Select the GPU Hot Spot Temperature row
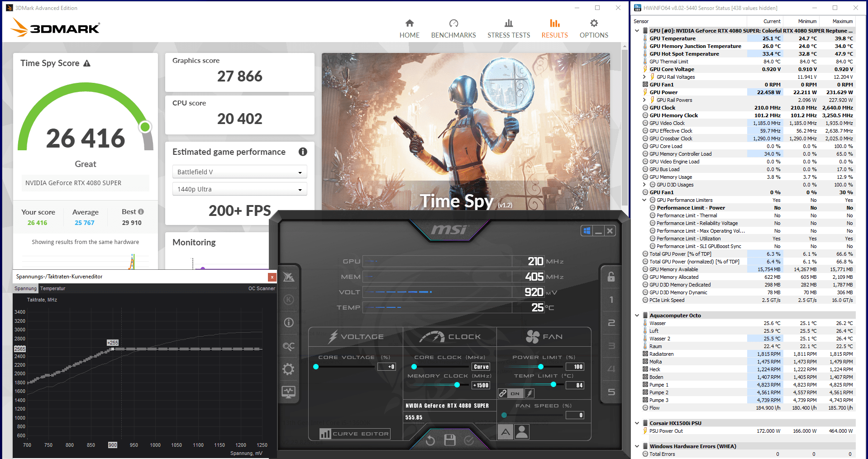The width and height of the screenshot is (868, 459). [x=749, y=54]
